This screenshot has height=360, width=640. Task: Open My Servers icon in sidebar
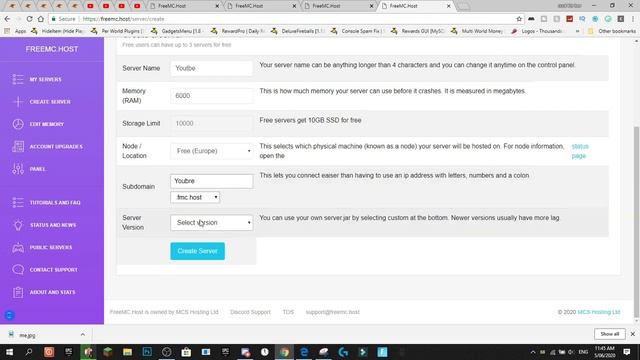pos(18,79)
